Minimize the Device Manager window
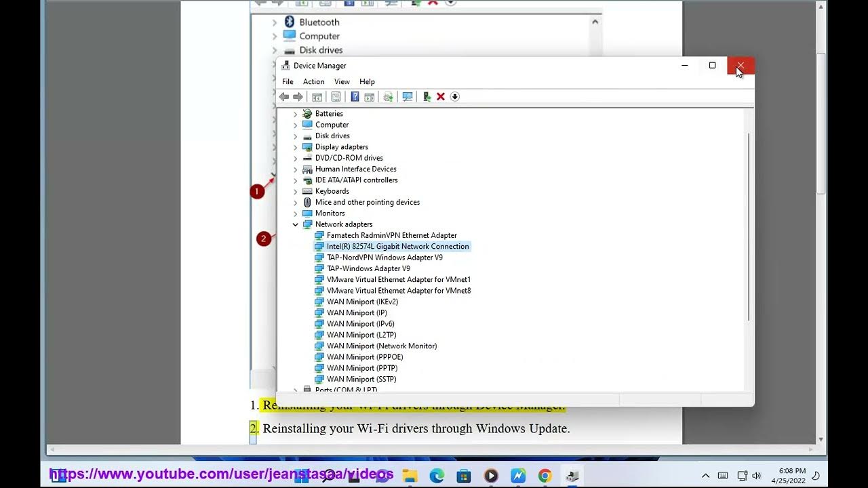 point(685,66)
